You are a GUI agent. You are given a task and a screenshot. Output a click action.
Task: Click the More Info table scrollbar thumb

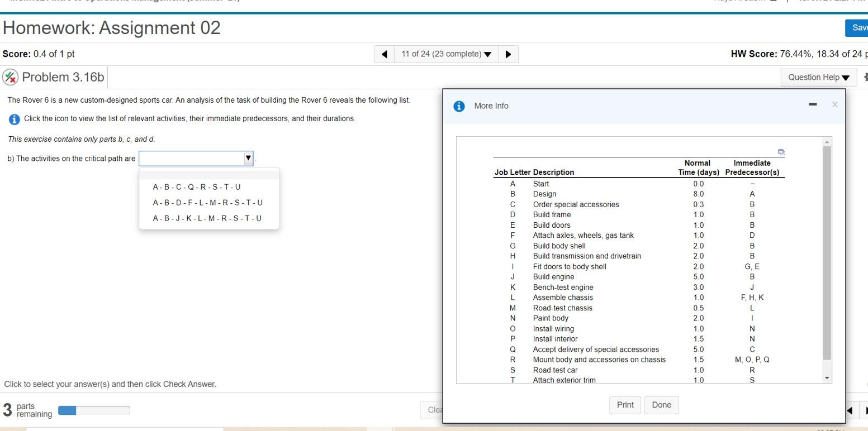click(x=827, y=253)
